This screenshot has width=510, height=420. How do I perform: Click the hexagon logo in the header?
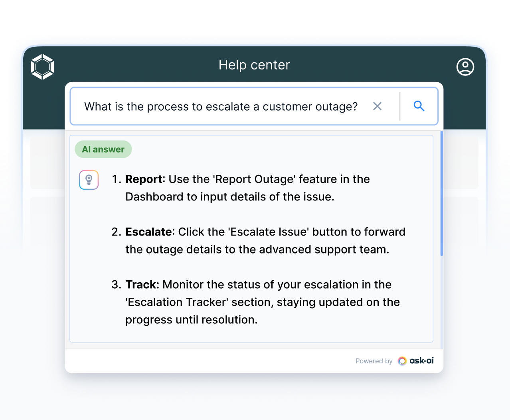coord(42,66)
